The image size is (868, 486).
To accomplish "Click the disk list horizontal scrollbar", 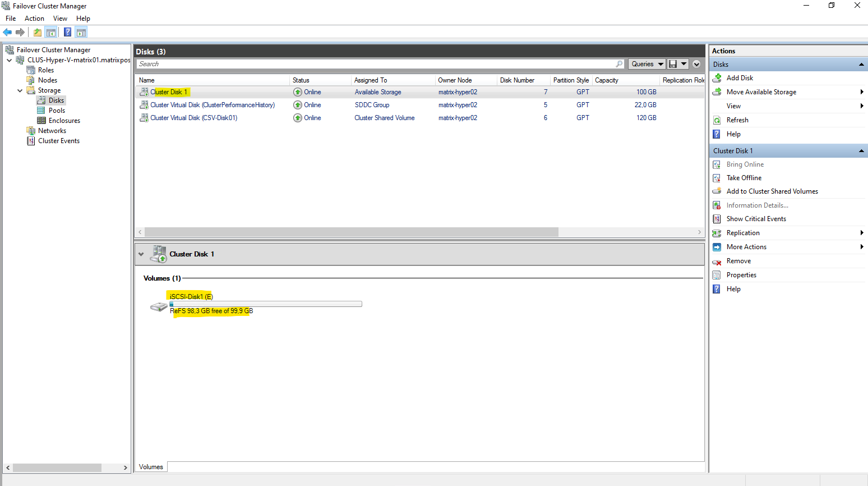I will click(351, 232).
